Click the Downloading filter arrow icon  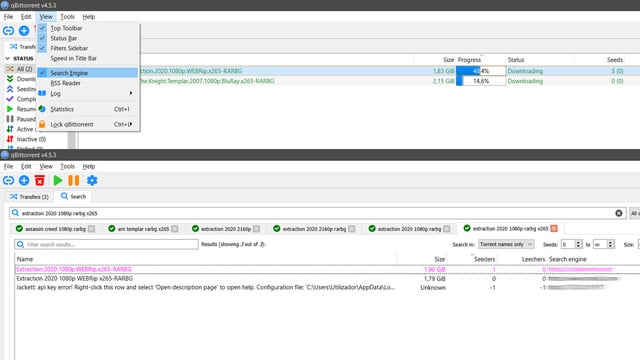click(10, 79)
